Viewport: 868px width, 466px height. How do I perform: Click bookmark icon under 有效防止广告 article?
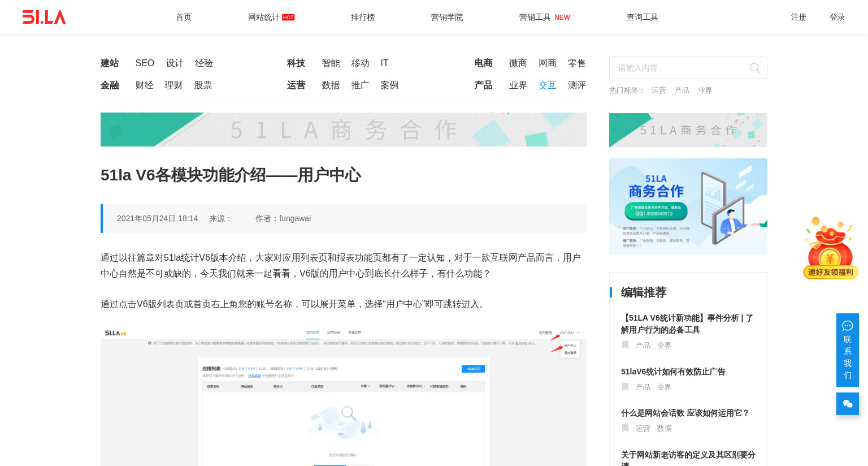625,387
